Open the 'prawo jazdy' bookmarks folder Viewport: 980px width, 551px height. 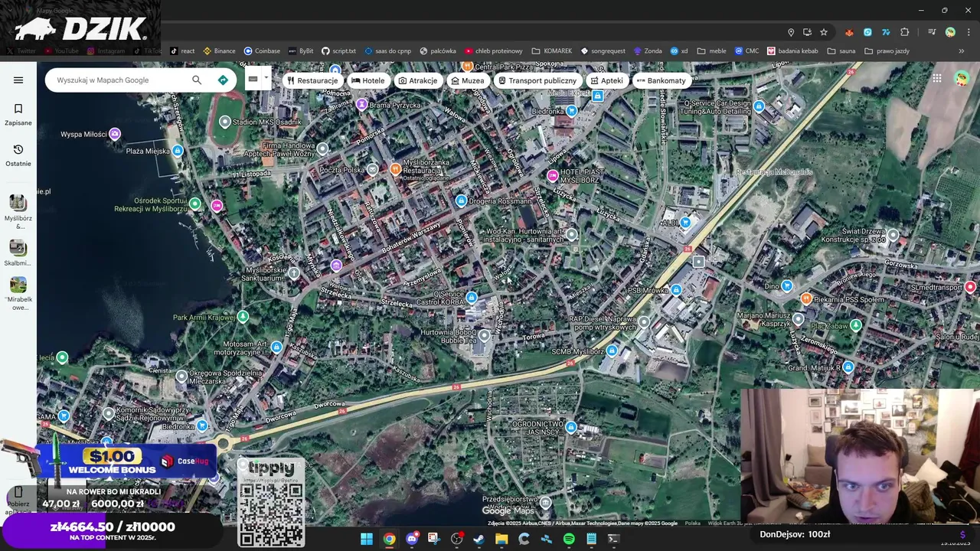pyautogui.click(x=887, y=51)
